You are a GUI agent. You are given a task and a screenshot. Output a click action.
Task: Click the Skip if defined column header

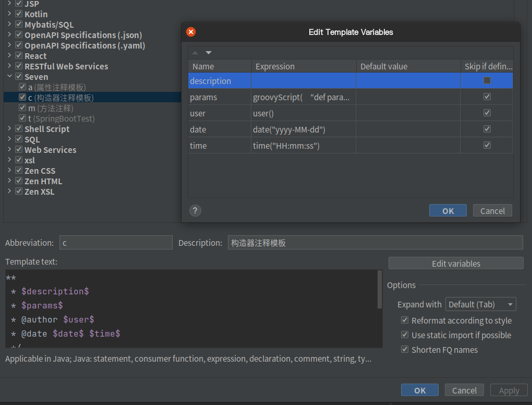pyautogui.click(x=487, y=66)
